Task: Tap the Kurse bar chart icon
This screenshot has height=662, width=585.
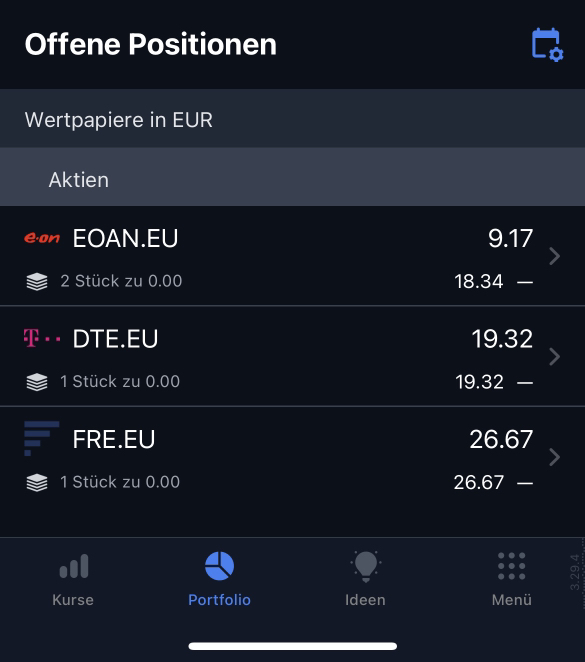Action: pyautogui.click(x=73, y=566)
